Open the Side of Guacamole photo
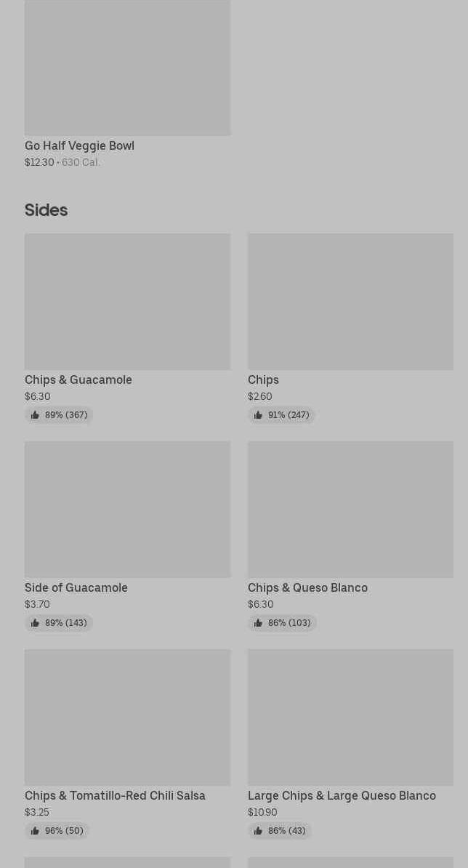Image resolution: width=468 pixels, height=868 pixels. [127, 509]
